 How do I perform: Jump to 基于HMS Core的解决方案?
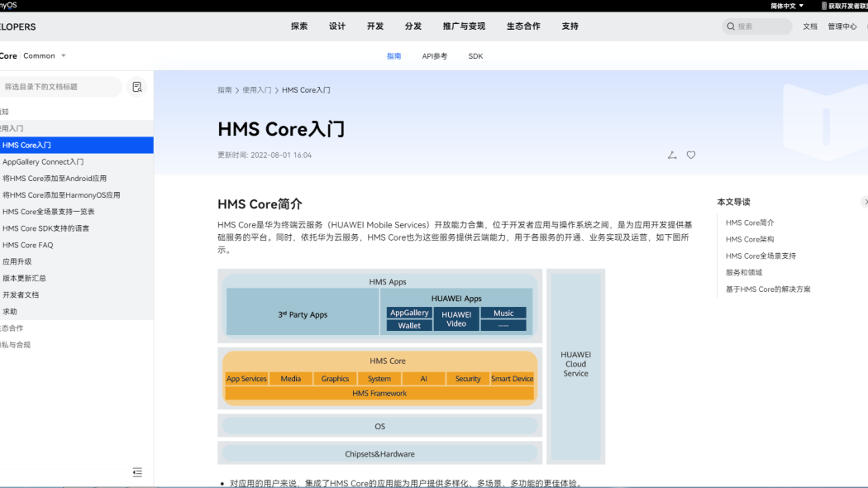point(768,289)
